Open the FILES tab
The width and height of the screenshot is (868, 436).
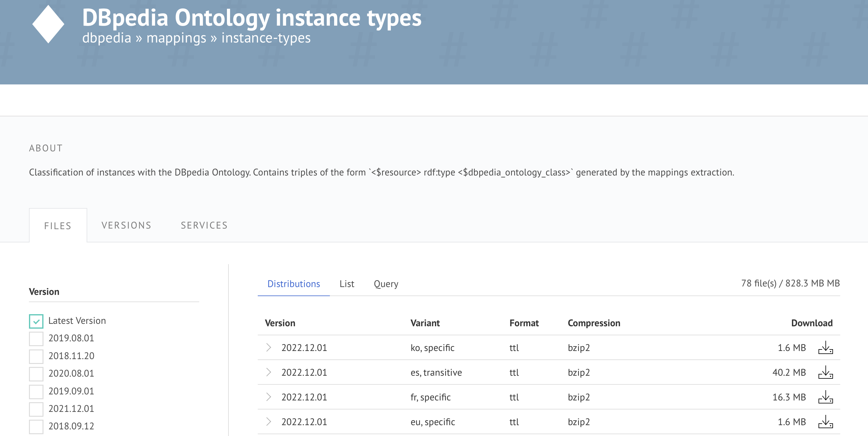tap(58, 226)
